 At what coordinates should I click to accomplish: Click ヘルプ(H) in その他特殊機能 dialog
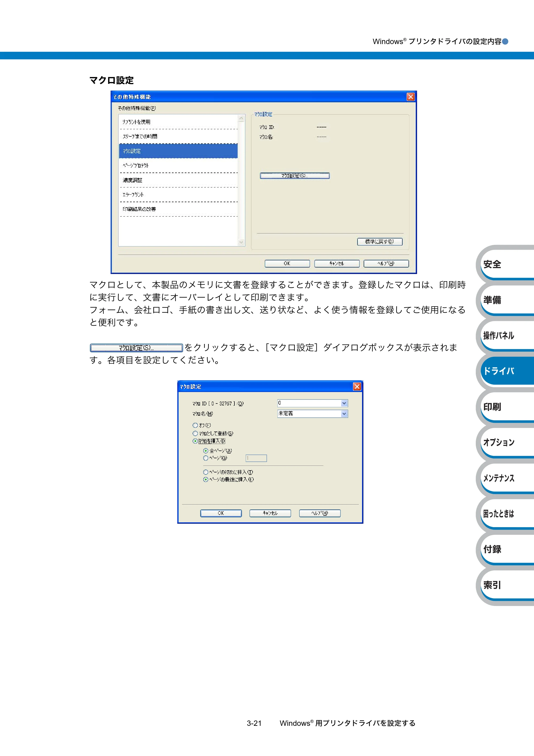coord(386,263)
